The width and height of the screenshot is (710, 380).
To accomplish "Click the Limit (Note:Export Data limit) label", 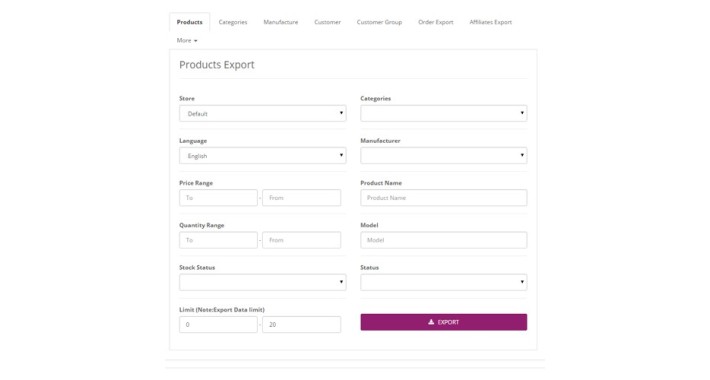I will 222,310.
